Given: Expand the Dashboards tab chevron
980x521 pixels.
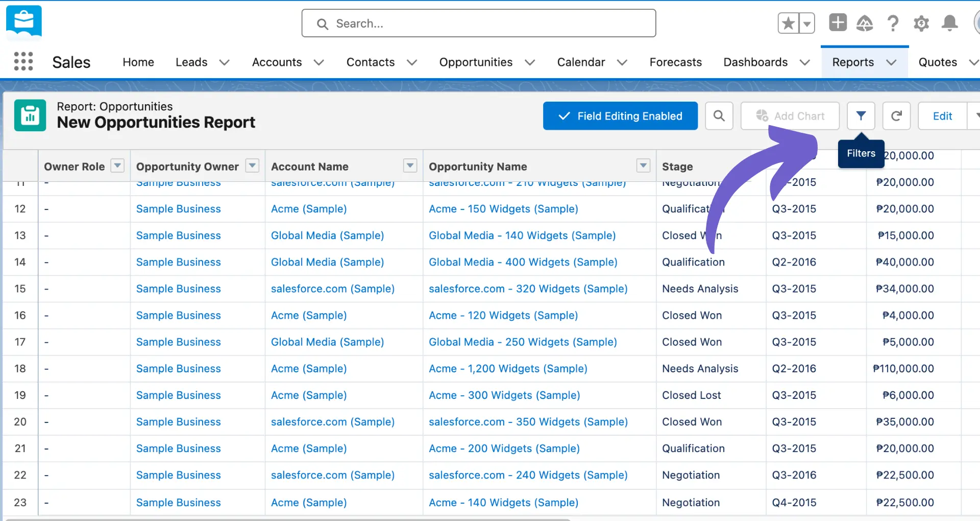Looking at the screenshot, I should [x=805, y=62].
